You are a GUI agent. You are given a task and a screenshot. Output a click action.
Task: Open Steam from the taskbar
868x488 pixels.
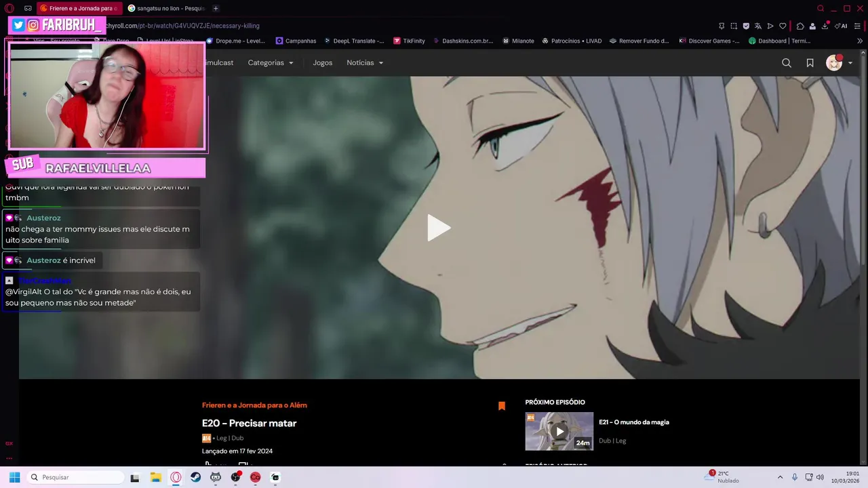pyautogui.click(x=195, y=477)
